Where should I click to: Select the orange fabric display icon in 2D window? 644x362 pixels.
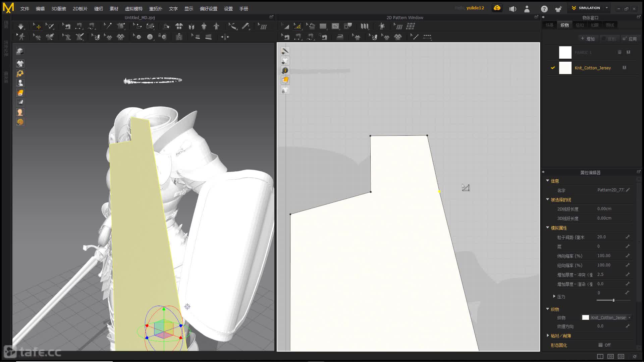(x=285, y=80)
